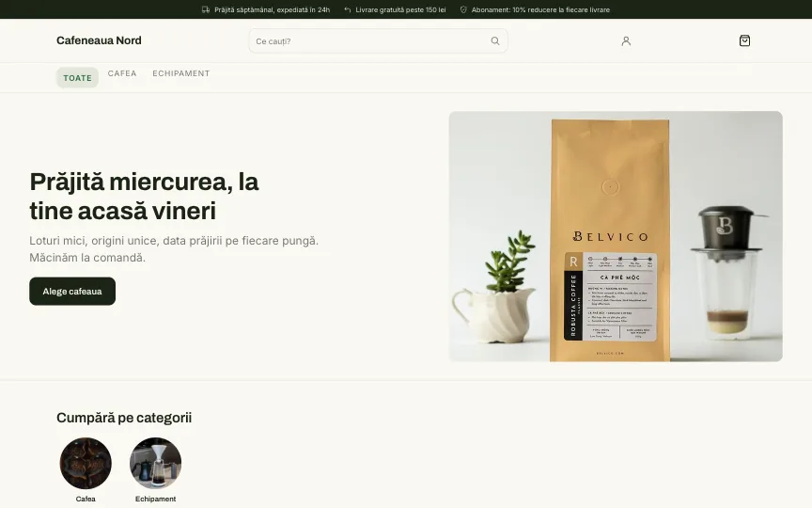This screenshot has width=812, height=508.
Task: Click the Cafea label under category image
Action: pos(86,499)
